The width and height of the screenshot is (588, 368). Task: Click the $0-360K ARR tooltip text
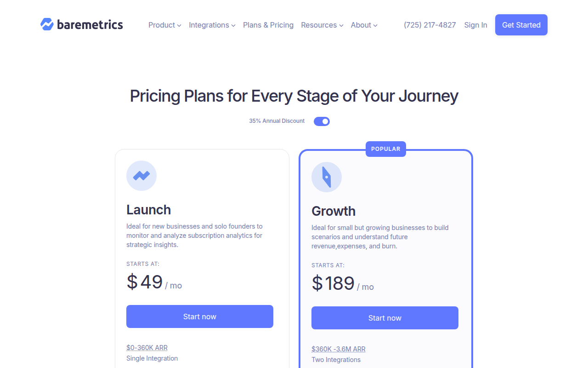147,348
